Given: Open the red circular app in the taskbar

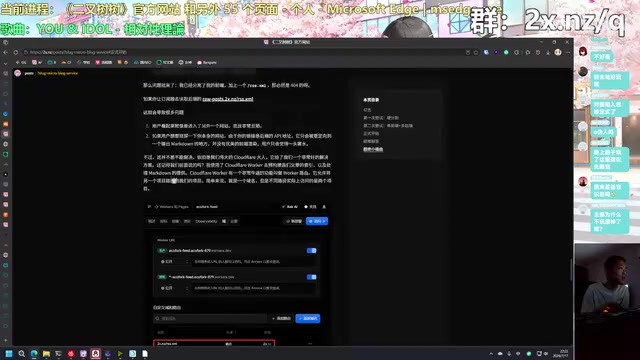Looking at the screenshot, I should (71, 353).
